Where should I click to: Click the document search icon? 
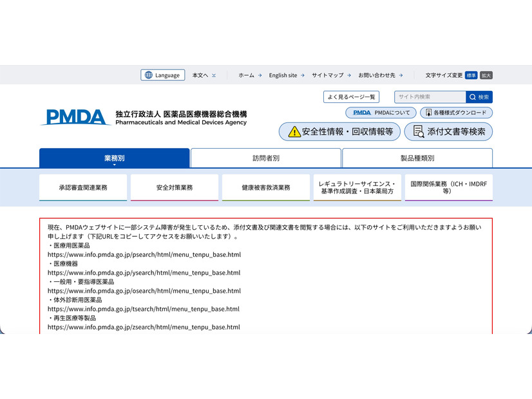[419, 131]
